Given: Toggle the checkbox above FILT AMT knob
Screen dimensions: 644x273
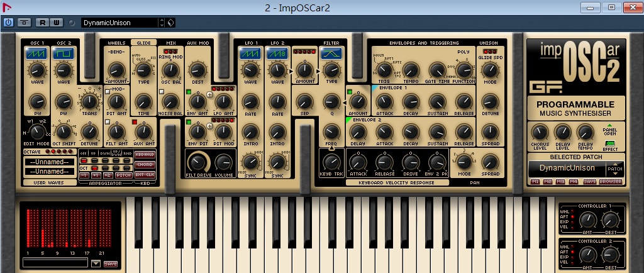Looking at the screenshot, I should pos(108,122).
